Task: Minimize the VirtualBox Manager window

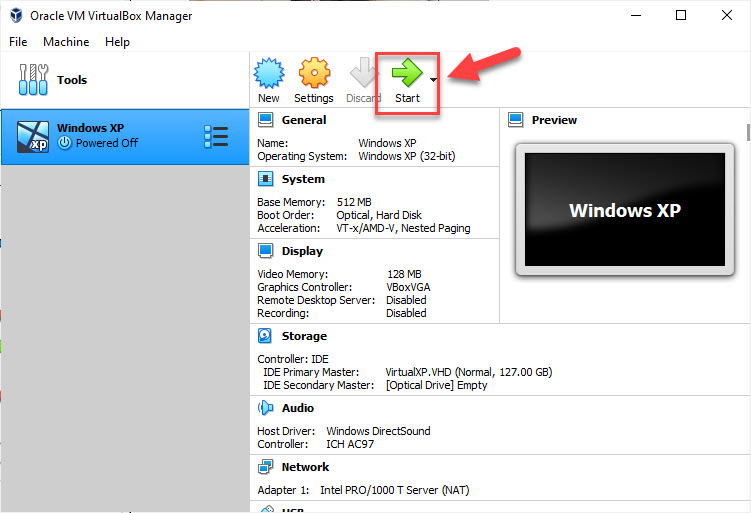Action: tap(636, 15)
